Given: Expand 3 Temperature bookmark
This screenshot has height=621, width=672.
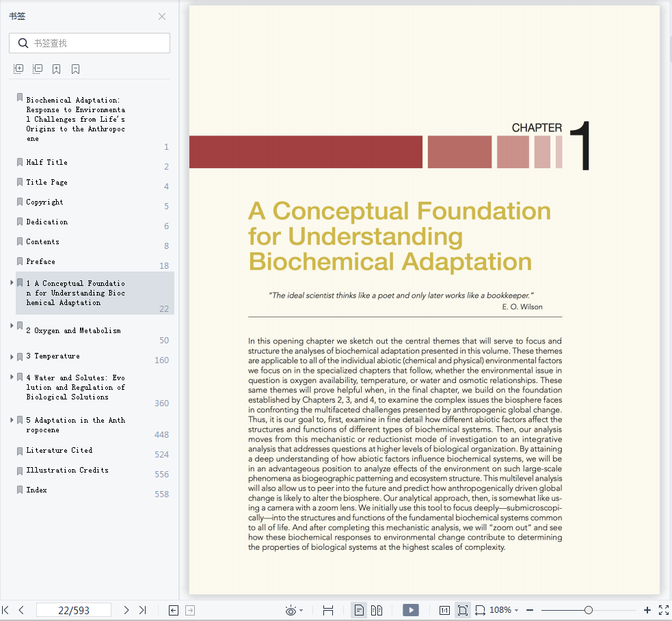Looking at the screenshot, I should pyautogui.click(x=12, y=356).
